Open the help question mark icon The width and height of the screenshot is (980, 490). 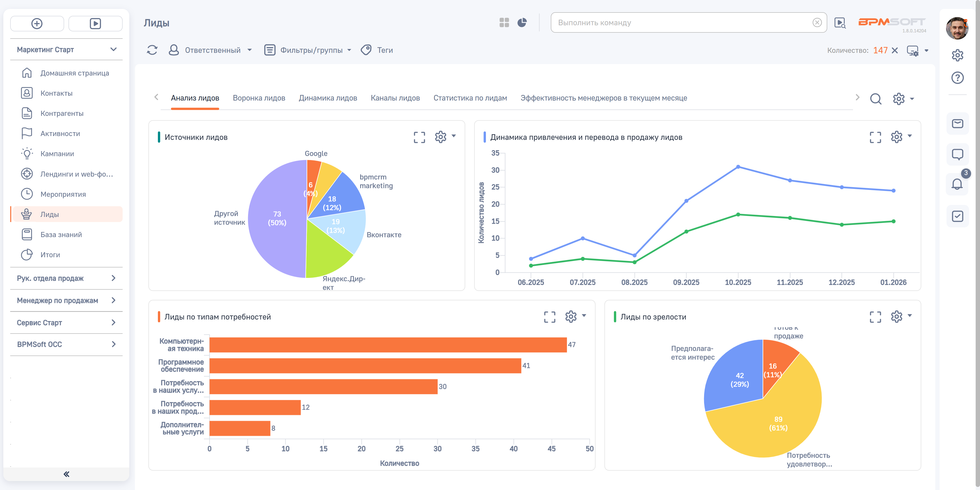click(957, 78)
